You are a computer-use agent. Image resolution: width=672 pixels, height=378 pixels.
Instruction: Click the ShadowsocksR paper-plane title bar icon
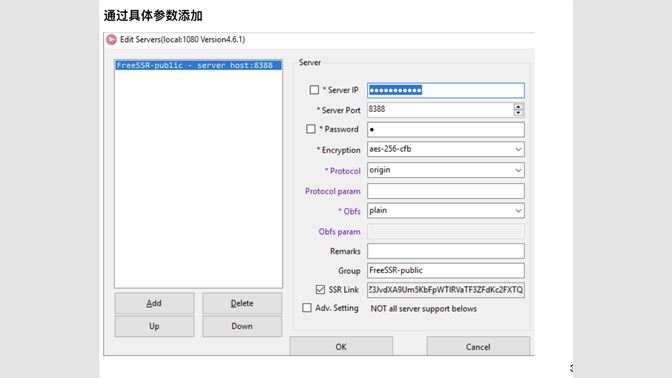111,39
